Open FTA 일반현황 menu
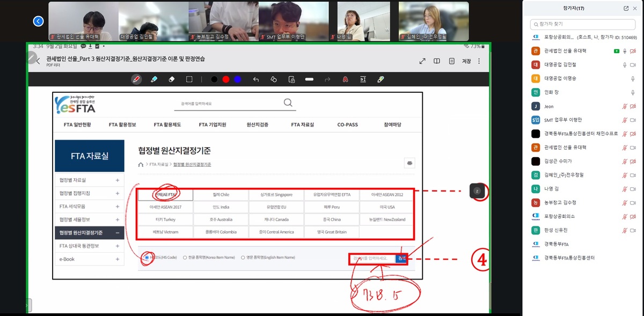This screenshot has height=316, width=644. (x=77, y=124)
